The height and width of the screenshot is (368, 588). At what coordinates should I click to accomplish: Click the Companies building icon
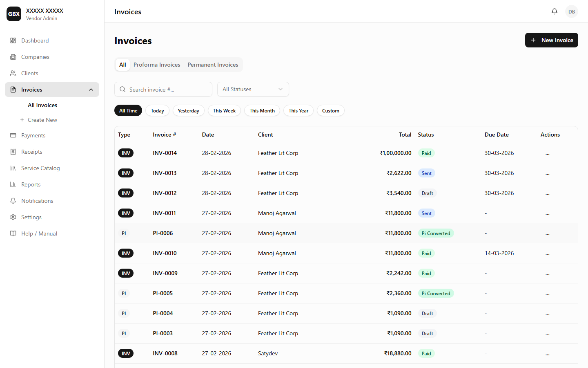pos(13,57)
